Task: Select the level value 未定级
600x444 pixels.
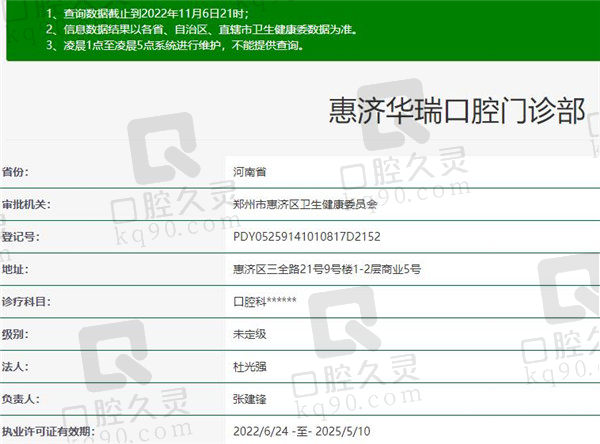Action: point(249,335)
